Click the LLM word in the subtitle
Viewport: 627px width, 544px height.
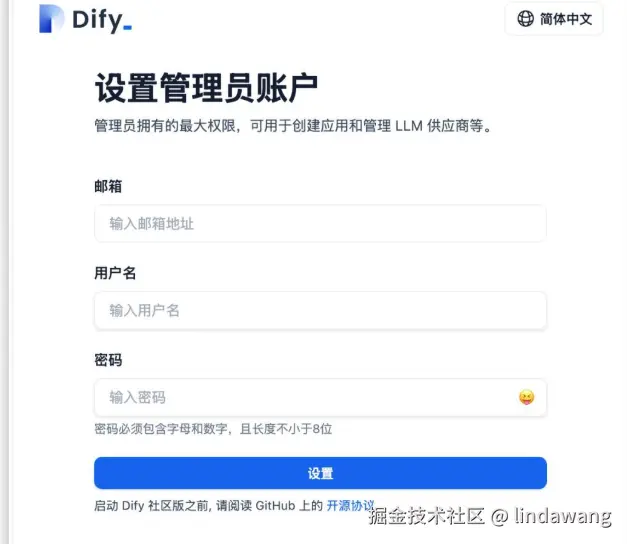coord(409,126)
